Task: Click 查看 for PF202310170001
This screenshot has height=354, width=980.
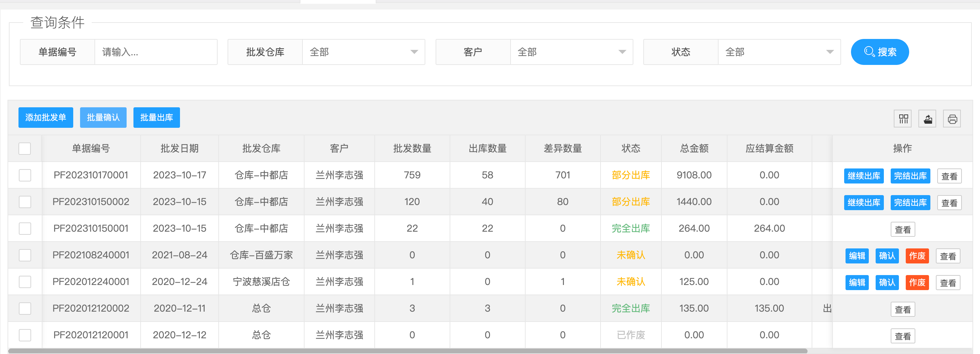Action: point(949,176)
